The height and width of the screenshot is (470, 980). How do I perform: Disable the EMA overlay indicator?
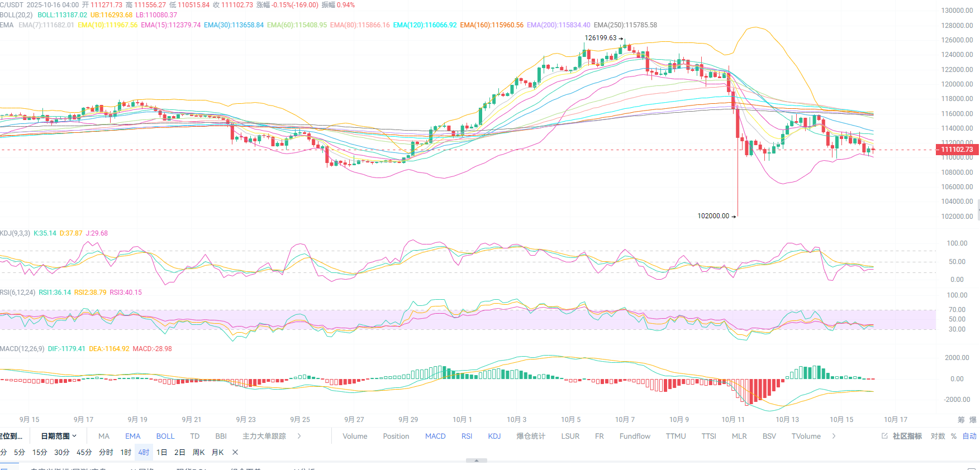[132, 436]
